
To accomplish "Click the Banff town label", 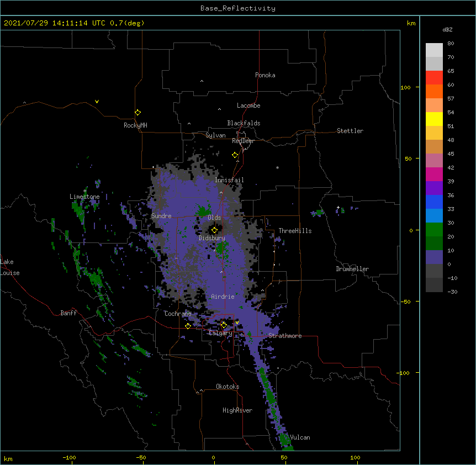I will 68,313.
